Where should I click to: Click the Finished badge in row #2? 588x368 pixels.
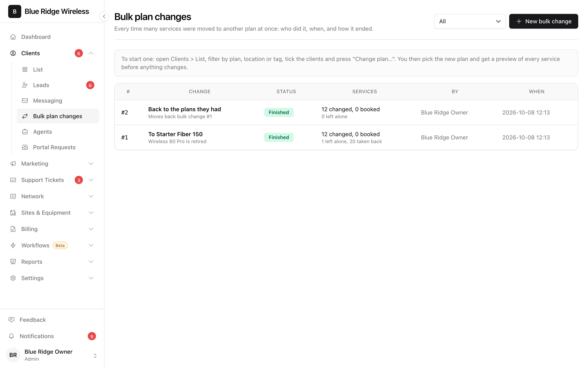(279, 112)
